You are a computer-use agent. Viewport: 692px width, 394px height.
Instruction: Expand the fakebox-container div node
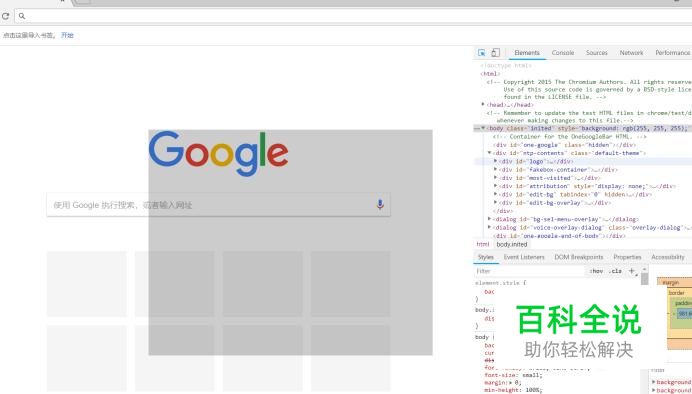click(495, 169)
